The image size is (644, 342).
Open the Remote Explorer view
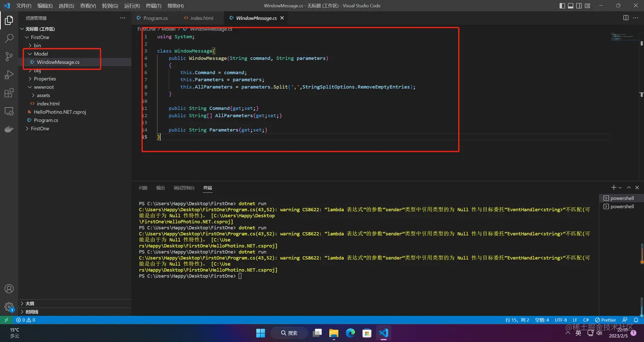(x=9, y=111)
